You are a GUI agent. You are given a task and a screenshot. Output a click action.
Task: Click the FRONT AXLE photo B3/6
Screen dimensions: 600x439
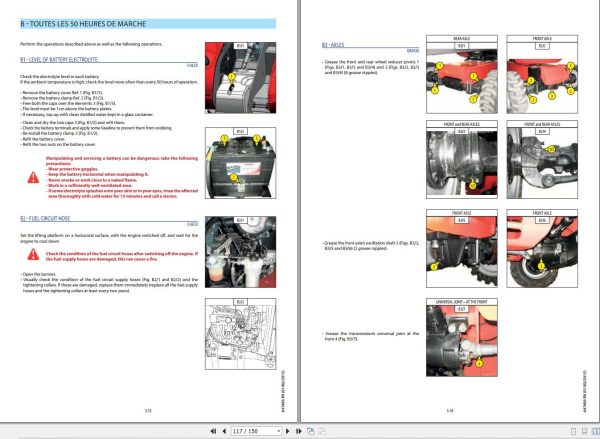click(x=542, y=248)
